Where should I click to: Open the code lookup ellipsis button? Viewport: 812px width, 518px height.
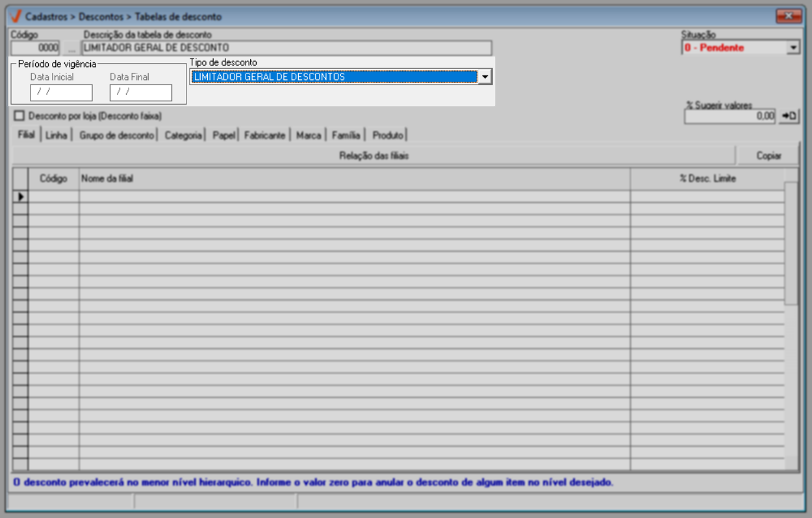71,47
